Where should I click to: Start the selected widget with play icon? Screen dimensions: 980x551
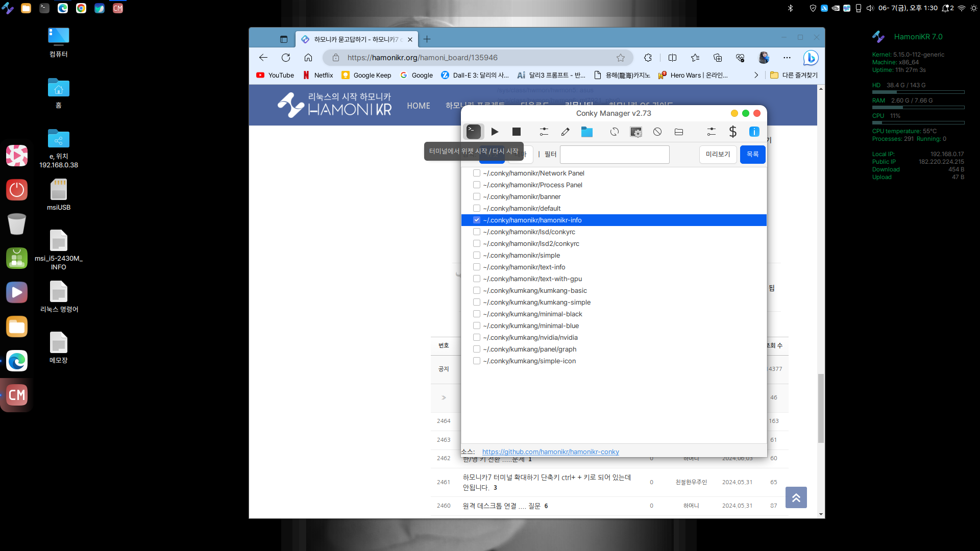(495, 132)
